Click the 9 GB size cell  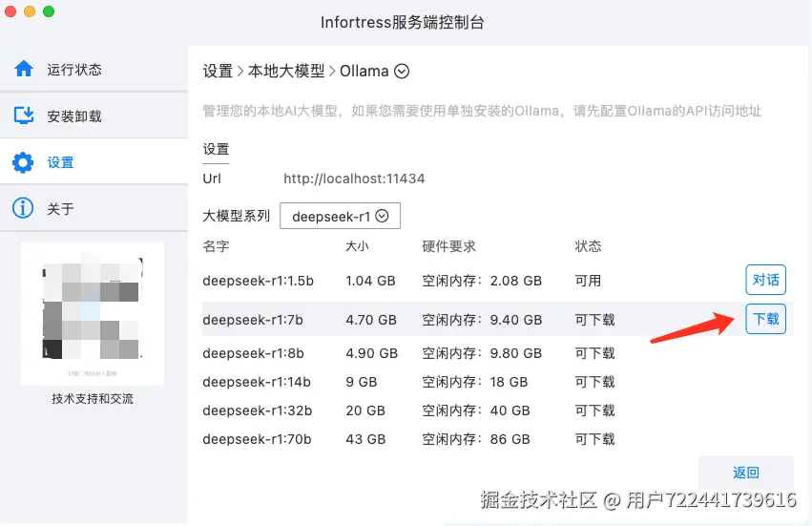pyautogui.click(x=361, y=382)
